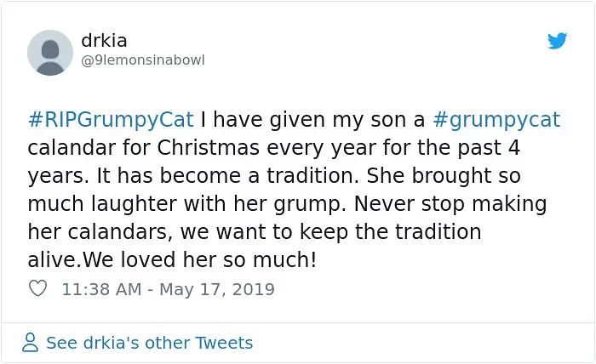Click 'Never stop making' text line
The height and width of the screenshot is (364, 596).
[x=450, y=204]
